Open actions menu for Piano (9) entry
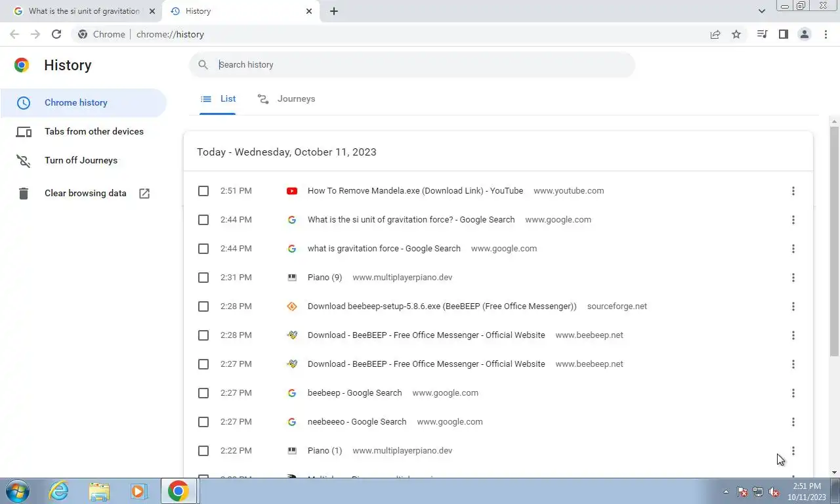Viewport: 840px width, 504px height. pyautogui.click(x=793, y=278)
